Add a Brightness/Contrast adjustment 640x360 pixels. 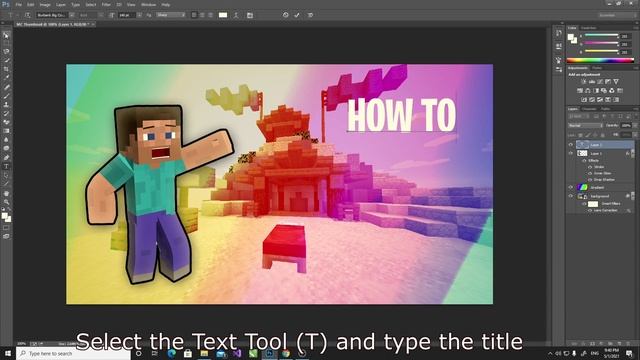tap(584, 82)
